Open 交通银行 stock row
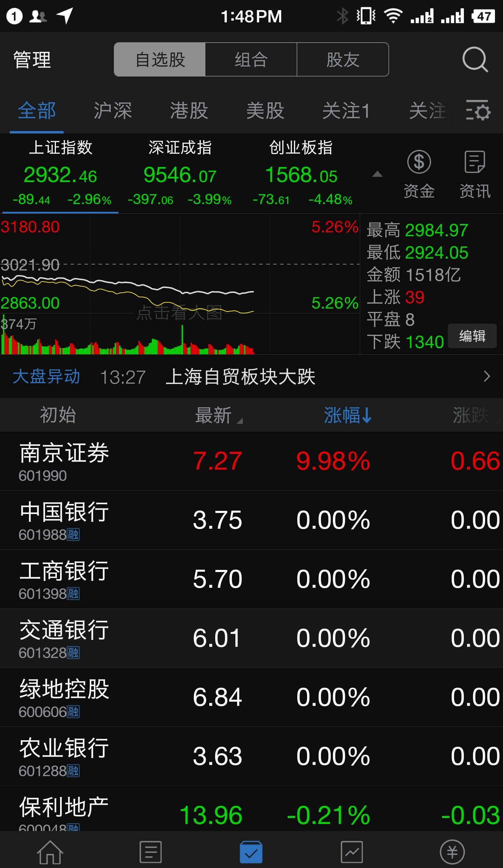Screen dimensions: 503x868 point(251,638)
